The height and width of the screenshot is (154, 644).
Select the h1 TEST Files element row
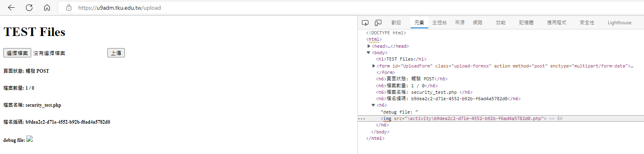click(401, 59)
